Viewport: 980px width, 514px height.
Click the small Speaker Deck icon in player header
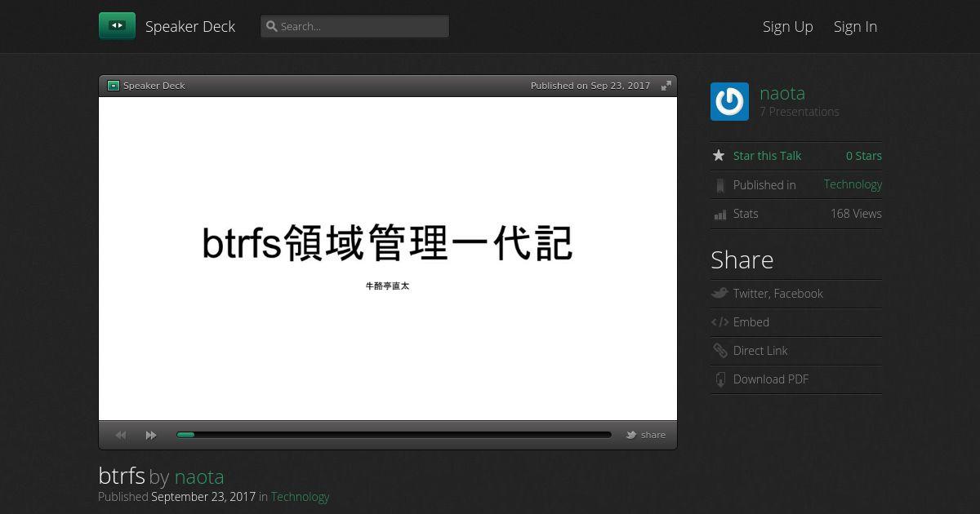click(x=114, y=86)
